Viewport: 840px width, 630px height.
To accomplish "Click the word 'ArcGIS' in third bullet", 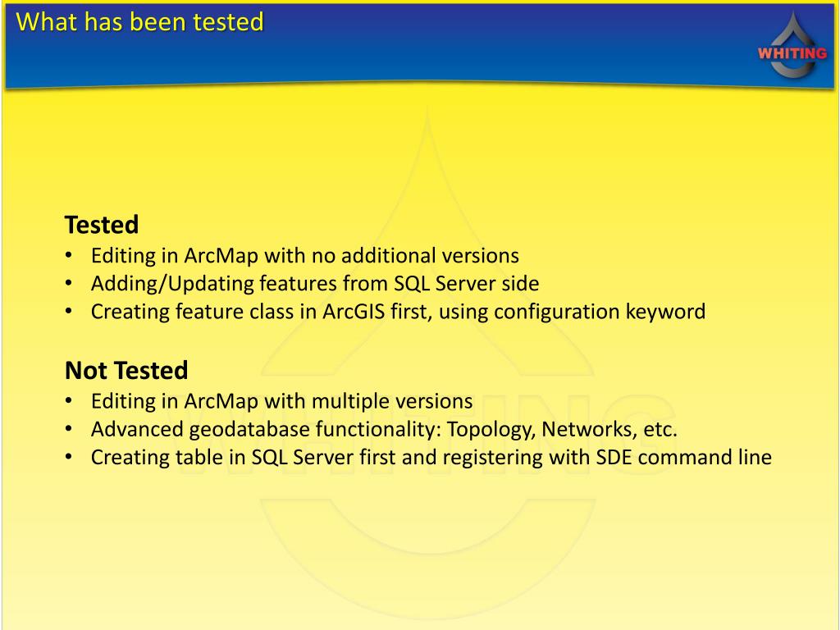I will coord(354,312).
